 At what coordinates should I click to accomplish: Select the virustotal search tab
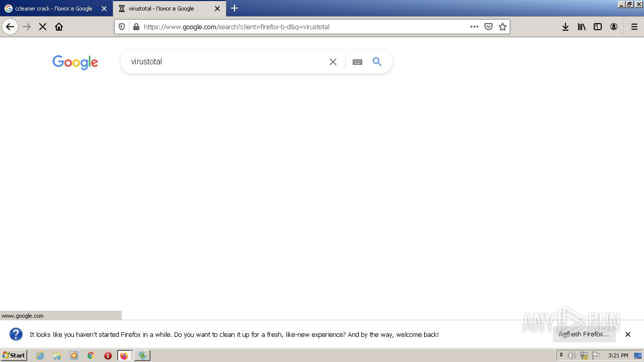(170, 9)
